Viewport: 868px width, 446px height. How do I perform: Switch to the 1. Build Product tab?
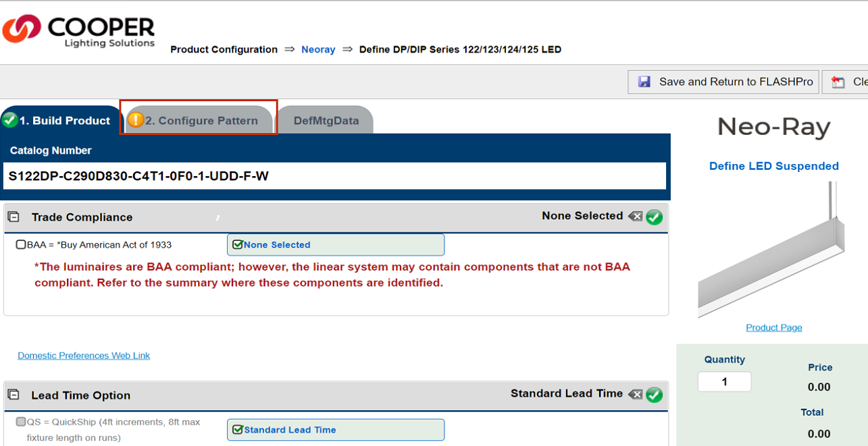[61, 120]
